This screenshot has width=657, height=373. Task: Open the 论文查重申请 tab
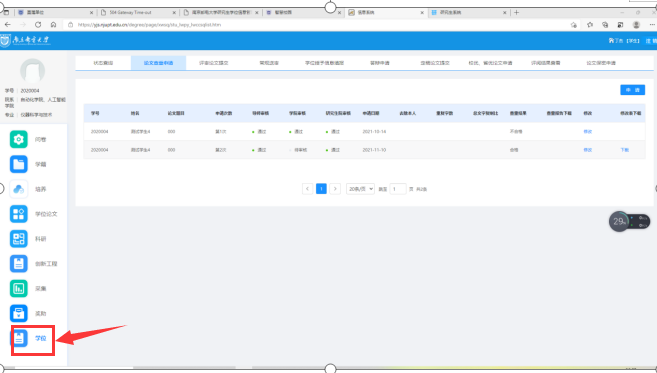coord(158,63)
